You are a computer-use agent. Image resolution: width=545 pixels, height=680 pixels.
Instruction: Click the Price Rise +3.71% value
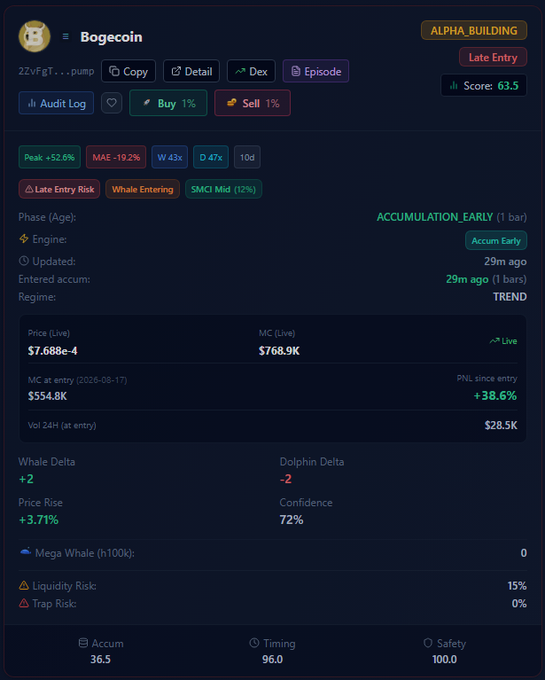(x=39, y=520)
